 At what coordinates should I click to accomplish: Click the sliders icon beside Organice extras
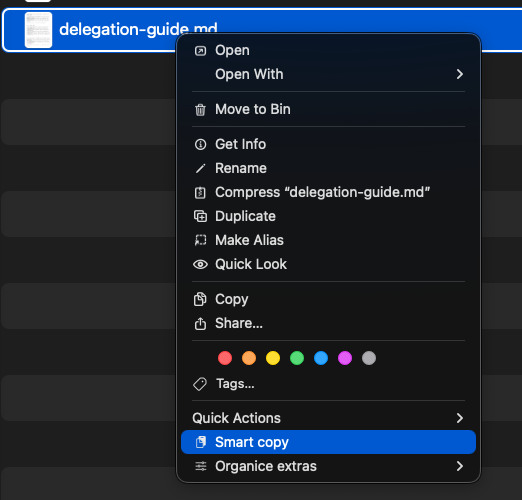point(201,466)
